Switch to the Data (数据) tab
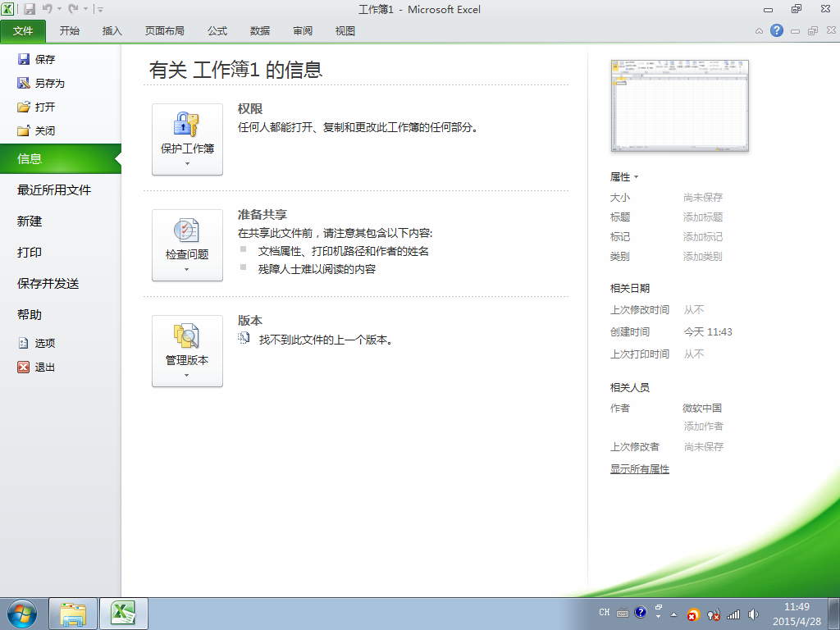This screenshot has height=630, width=840. [260, 30]
